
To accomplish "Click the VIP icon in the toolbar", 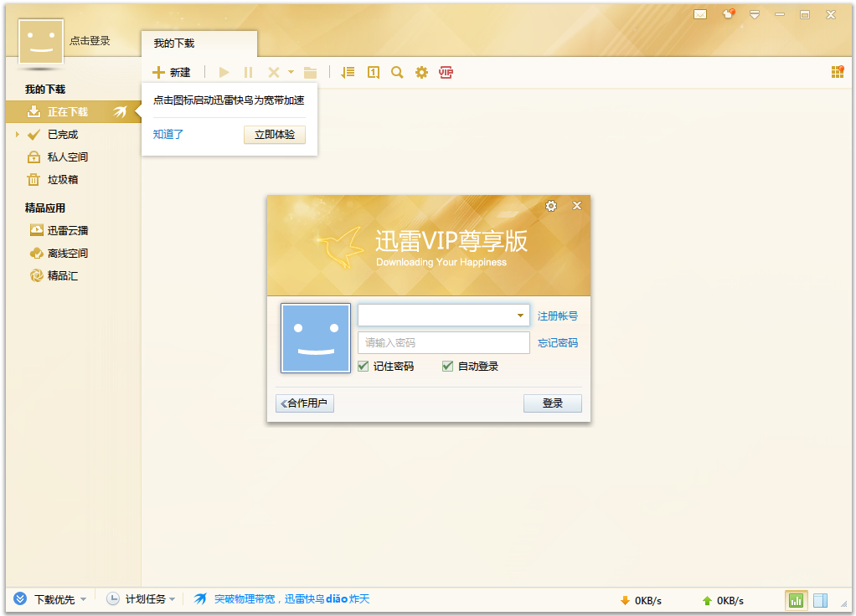I will 446,72.
